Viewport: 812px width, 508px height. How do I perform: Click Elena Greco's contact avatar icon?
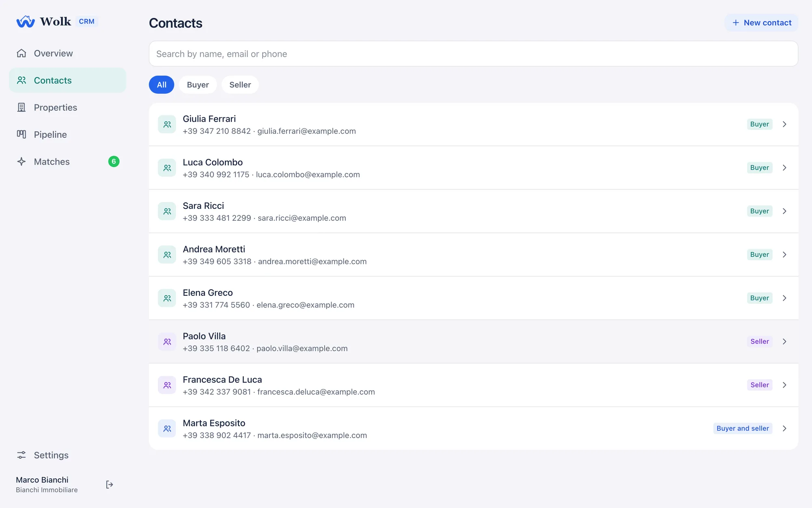167,298
